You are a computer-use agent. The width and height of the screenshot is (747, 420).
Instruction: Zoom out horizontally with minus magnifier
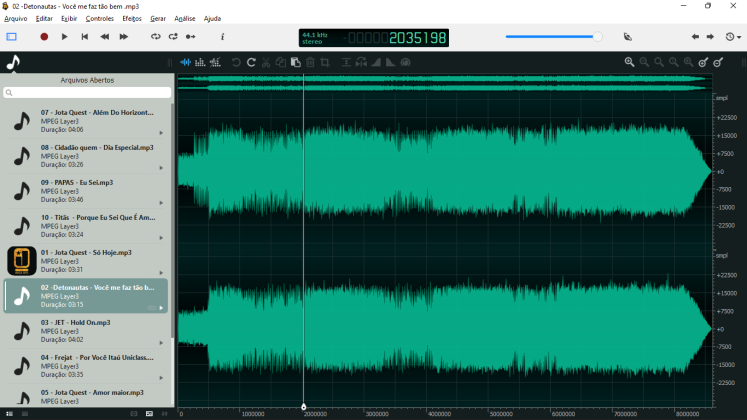coord(644,62)
